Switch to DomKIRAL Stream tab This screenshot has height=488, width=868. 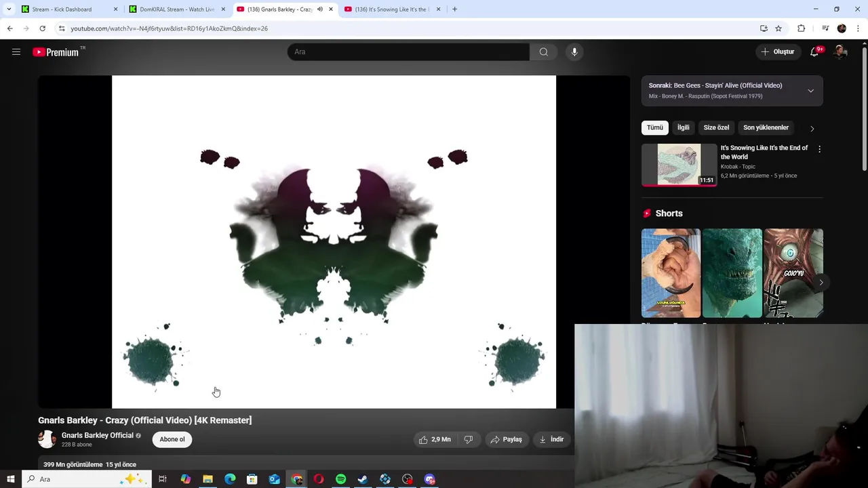pos(177,9)
